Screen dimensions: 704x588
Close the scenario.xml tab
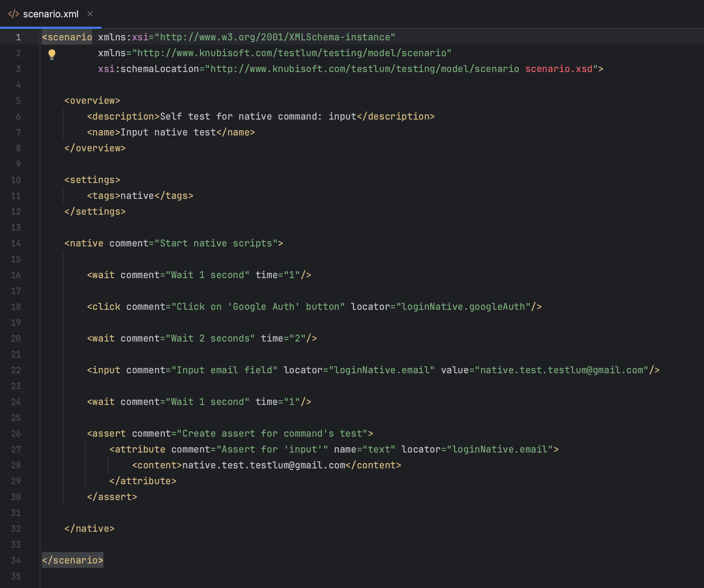click(x=90, y=14)
